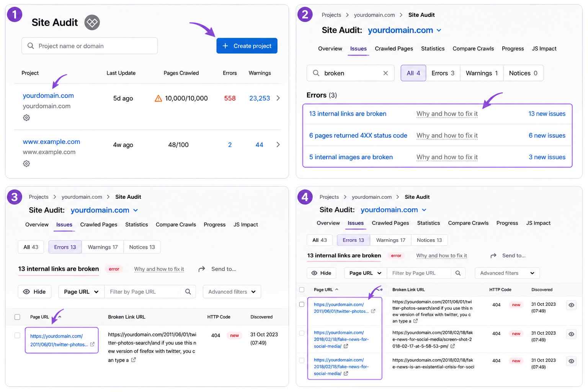
Task: Click the Site Audit logo icon
Action: point(92,23)
